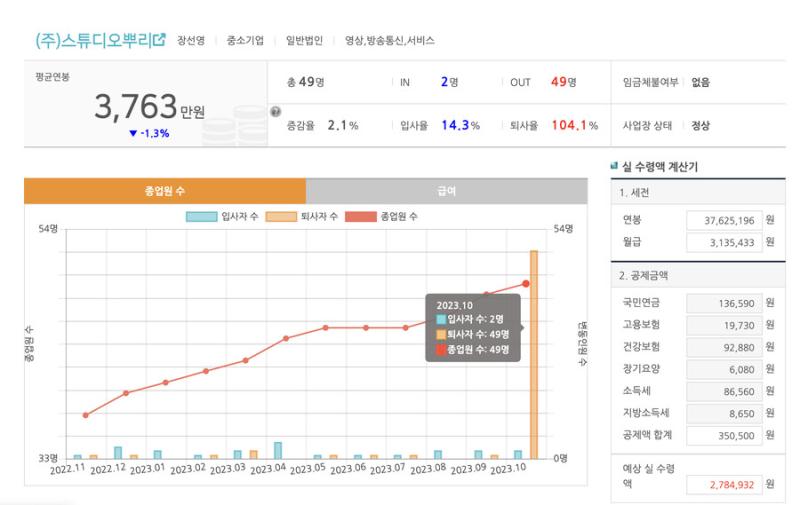Viewport: 800px width, 505px height.
Task: Click the 총 49명 headcount text
Action: pyautogui.click(x=306, y=82)
